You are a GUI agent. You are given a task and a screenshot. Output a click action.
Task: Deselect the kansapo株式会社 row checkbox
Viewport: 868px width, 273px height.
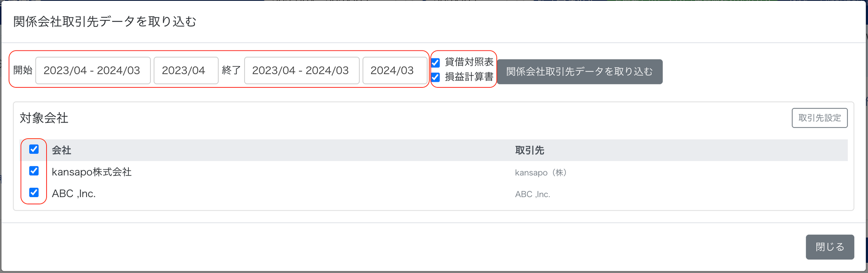tap(34, 171)
